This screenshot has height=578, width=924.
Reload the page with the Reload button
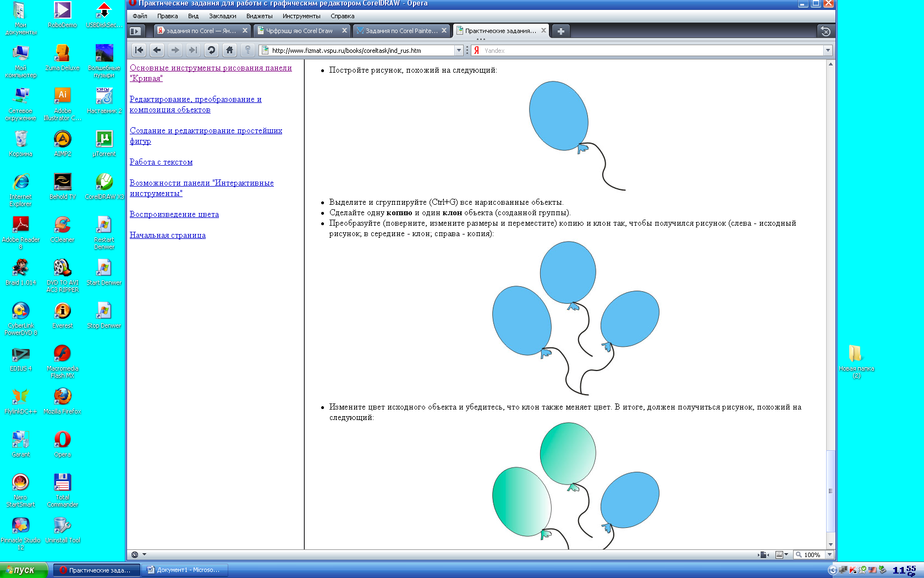[x=211, y=50]
